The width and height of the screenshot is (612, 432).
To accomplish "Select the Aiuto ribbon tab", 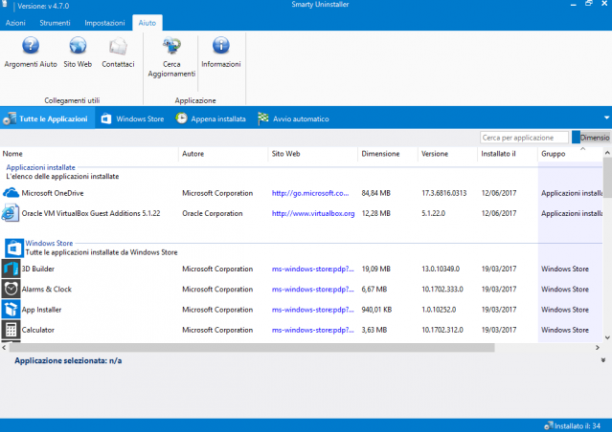I will coord(147,23).
